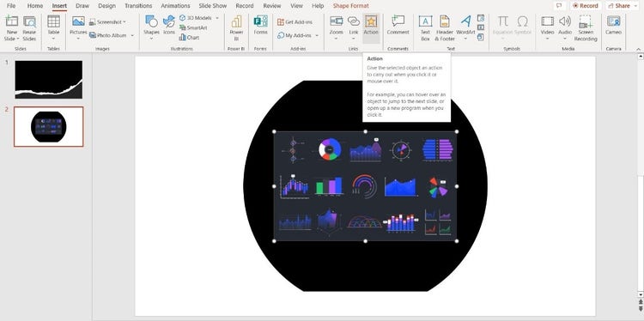Select slide 1 thumbnail

(48, 80)
